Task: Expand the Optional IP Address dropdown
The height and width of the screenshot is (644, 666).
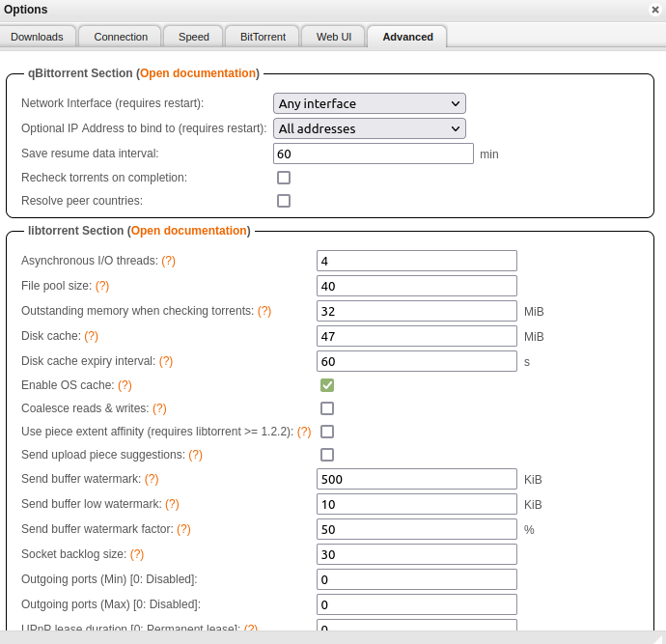Action: pyautogui.click(x=370, y=128)
